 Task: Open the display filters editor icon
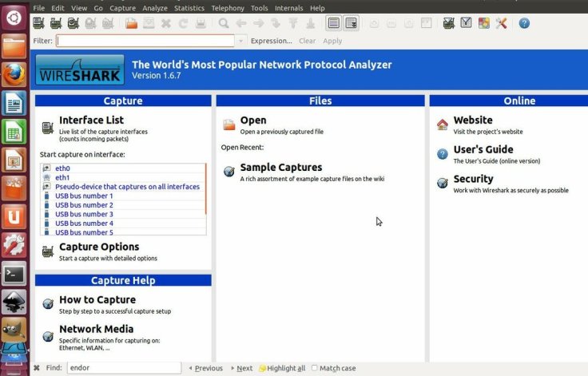point(466,23)
